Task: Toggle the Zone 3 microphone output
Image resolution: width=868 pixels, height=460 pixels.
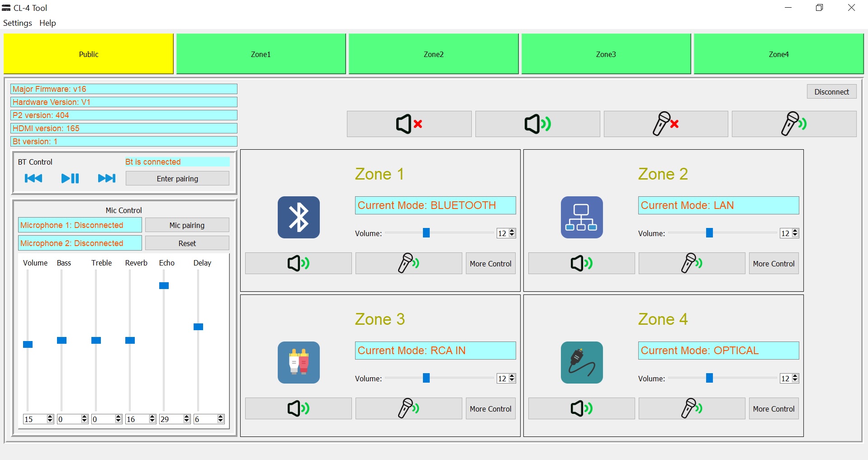Action: [x=408, y=408]
